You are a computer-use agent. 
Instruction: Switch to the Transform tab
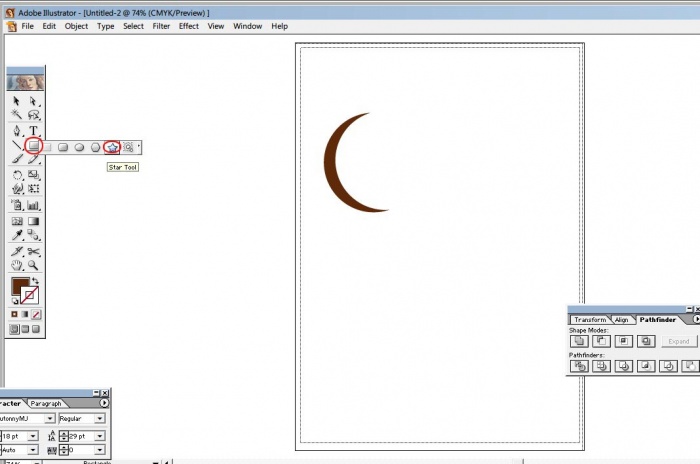[590, 320]
